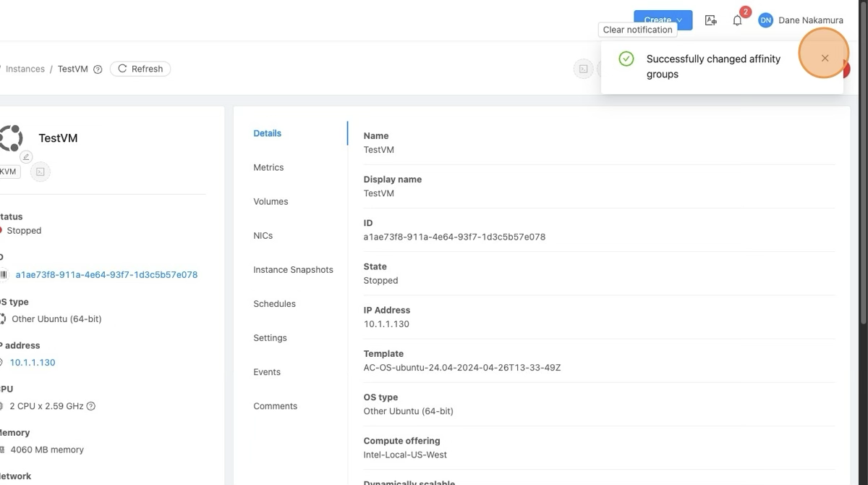The height and width of the screenshot is (485, 868).
Task: Switch to the Metrics tab
Action: point(268,167)
